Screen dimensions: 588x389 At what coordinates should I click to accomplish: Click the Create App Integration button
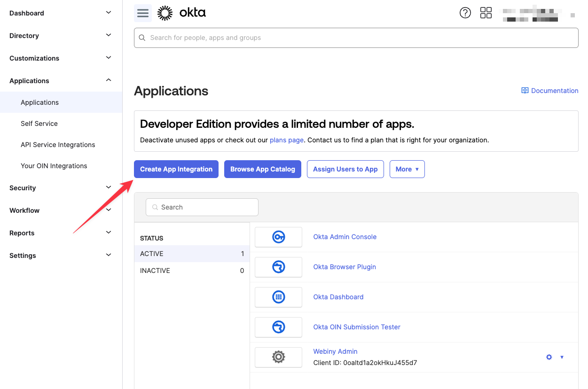pos(176,169)
